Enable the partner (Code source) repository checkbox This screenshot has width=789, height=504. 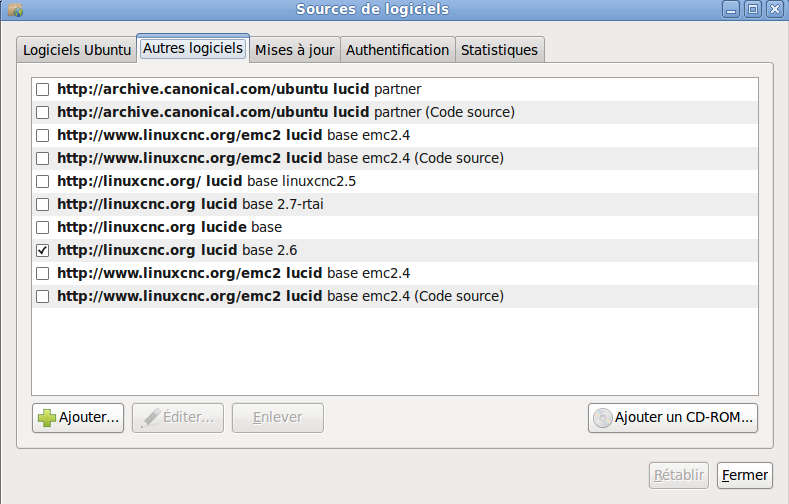click(x=43, y=112)
